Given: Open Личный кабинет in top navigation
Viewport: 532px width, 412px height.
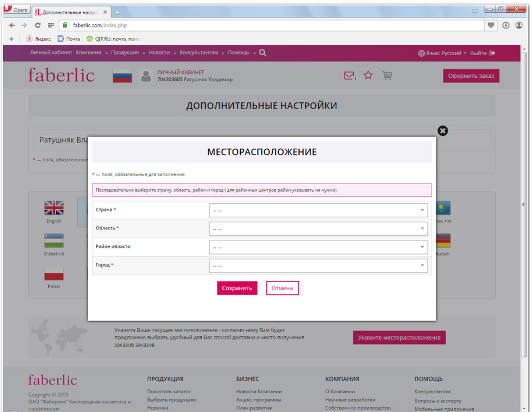Looking at the screenshot, I should pyautogui.click(x=51, y=53).
